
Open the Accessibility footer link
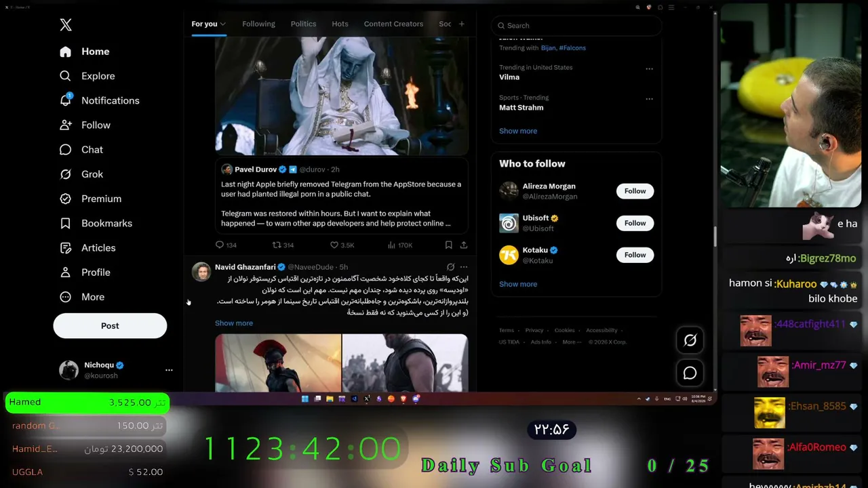click(601, 331)
